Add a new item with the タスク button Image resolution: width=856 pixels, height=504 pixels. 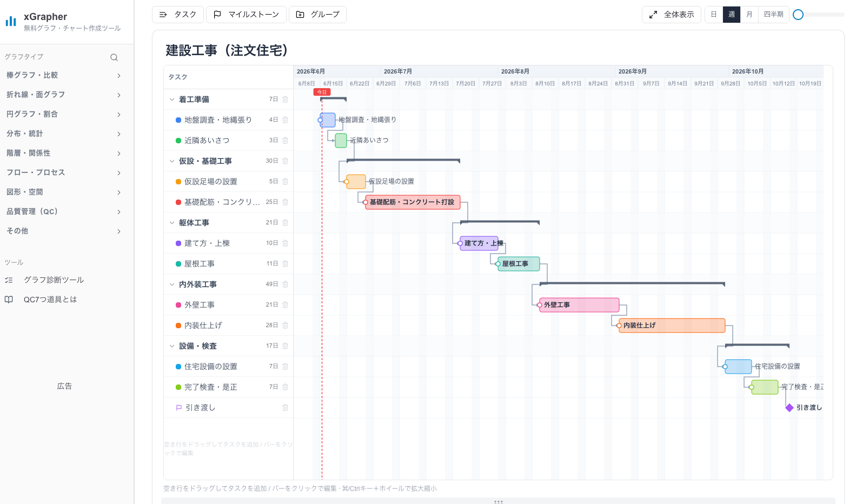click(x=178, y=15)
